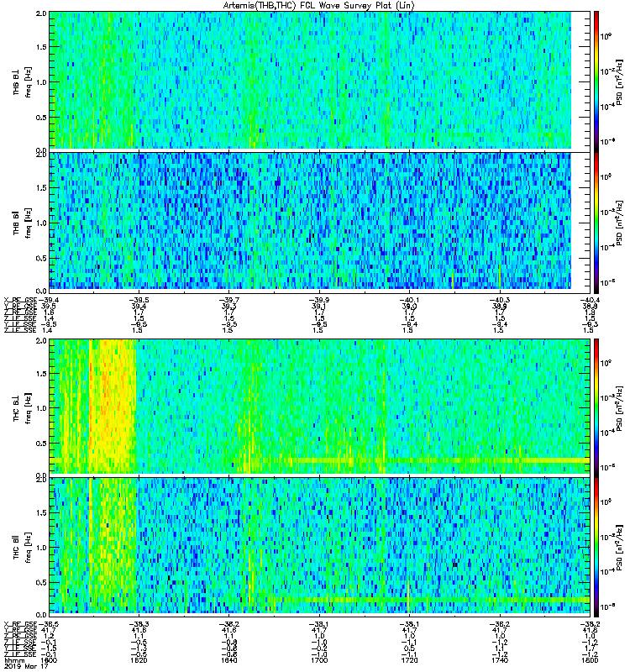Click the "THC B⊥ freq [Hz]" axis label
The height and width of the screenshot is (672, 630).
click(x=23, y=408)
